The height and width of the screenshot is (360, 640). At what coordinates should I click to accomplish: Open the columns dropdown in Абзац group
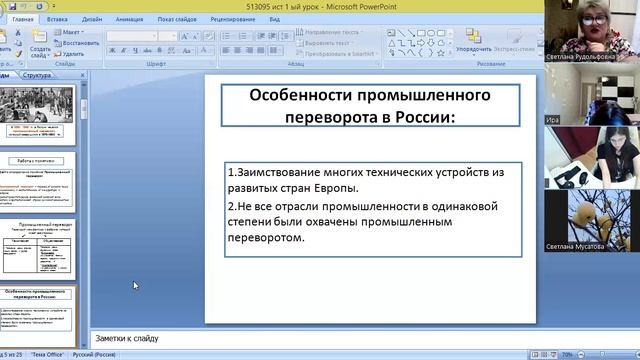pos(276,50)
